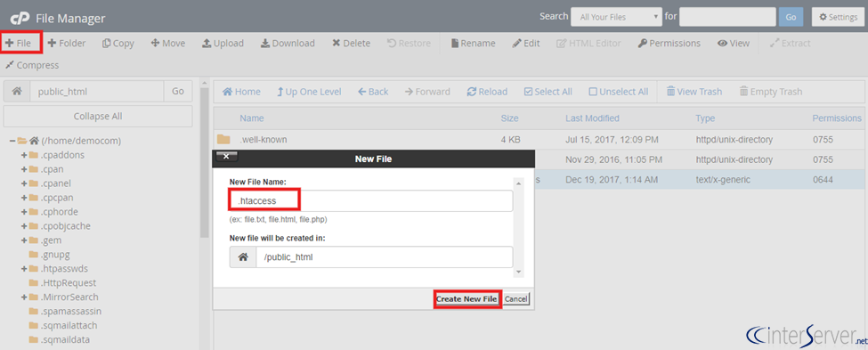Image resolution: width=868 pixels, height=350 pixels.
Task: Expand the .htpasswds folder
Action: pos(24,269)
